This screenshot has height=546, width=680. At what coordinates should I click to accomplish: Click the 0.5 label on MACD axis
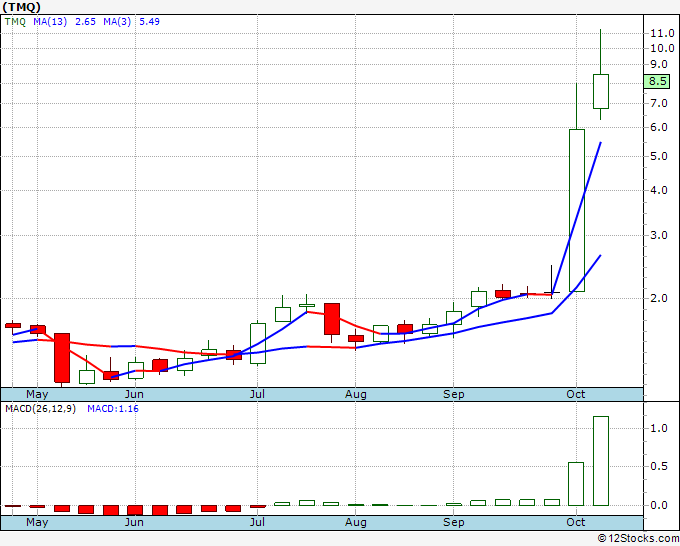tap(659, 467)
